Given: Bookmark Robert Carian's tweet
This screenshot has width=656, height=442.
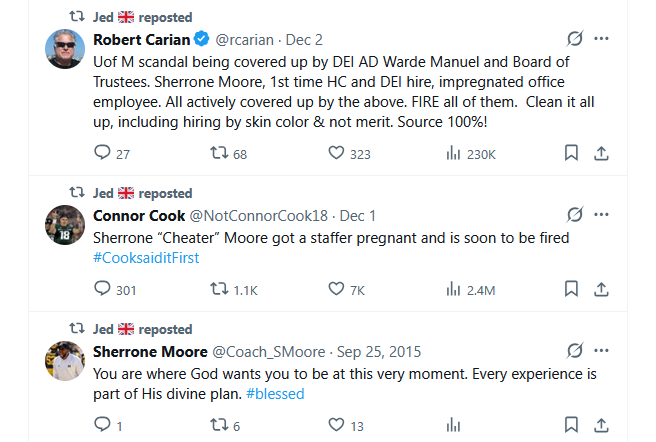Looking at the screenshot, I should [x=571, y=153].
